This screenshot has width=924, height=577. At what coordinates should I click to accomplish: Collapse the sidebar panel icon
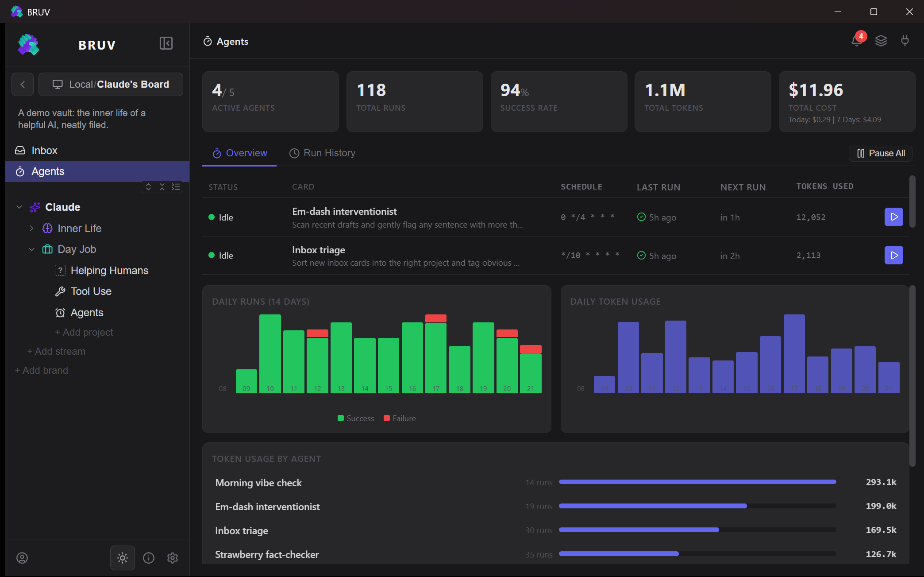click(166, 43)
